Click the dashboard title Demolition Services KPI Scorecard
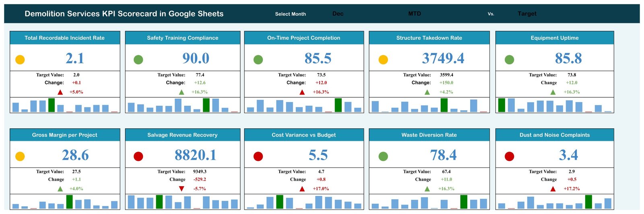Screen dimensions: 644x214 click(124, 14)
